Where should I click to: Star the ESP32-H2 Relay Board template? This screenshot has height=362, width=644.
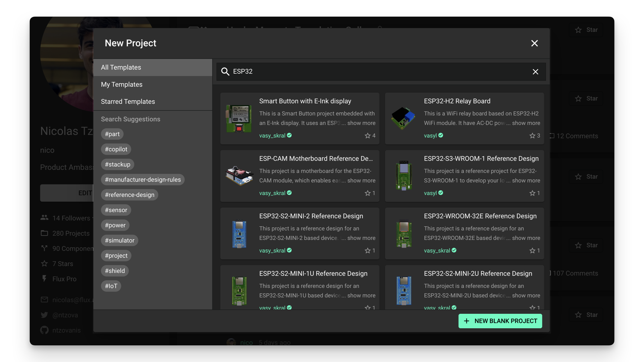click(x=532, y=136)
